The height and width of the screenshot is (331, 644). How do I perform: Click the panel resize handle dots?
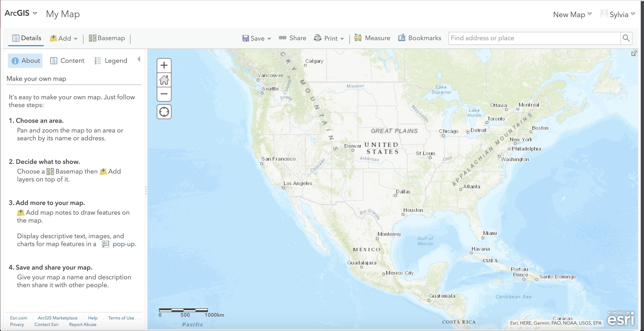(146, 190)
